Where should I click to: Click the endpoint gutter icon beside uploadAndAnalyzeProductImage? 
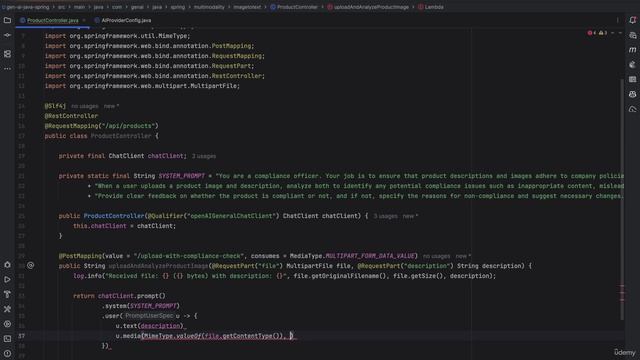click(31, 266)
